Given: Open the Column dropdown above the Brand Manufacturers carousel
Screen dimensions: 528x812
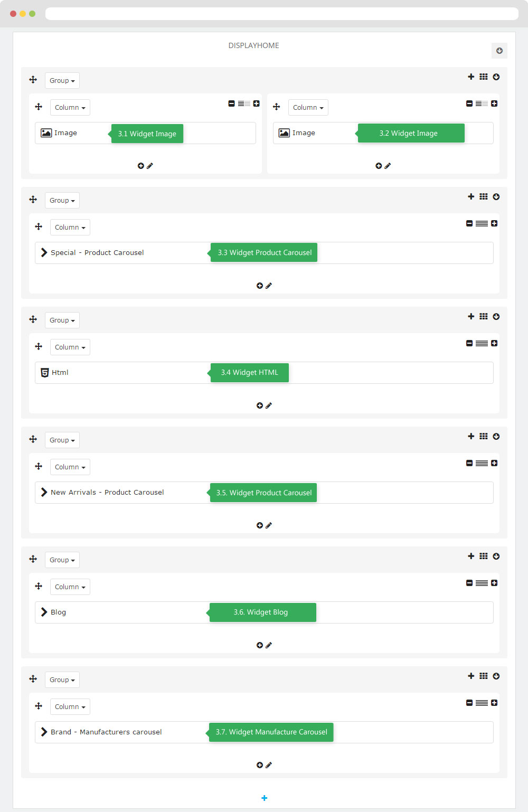Looking at the screenshot, I should tap(70, 707).
